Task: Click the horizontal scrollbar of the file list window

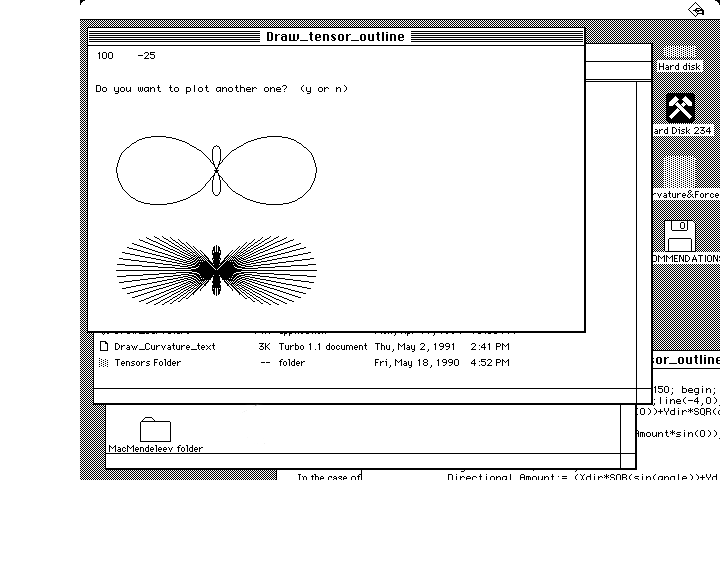Action: pyautogui.click(x=365, y=396)
